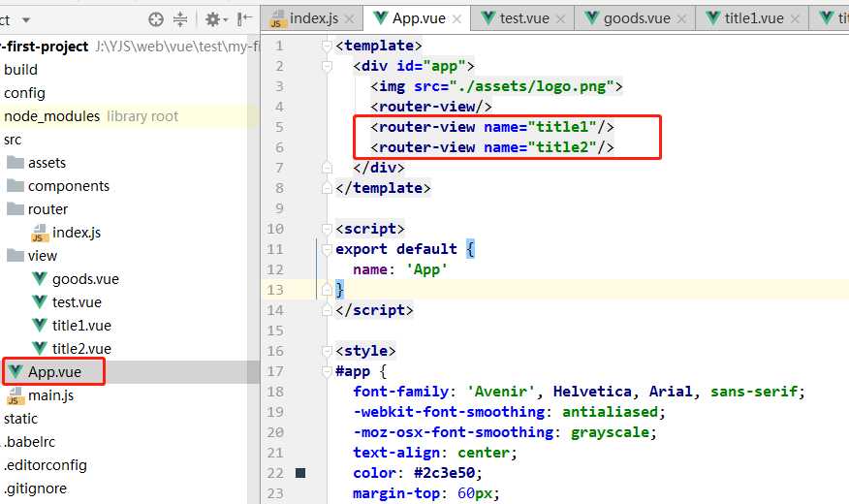Screen dimensions: 849x504
Task: Click the font-family CSS line
Action: [580, 392]
